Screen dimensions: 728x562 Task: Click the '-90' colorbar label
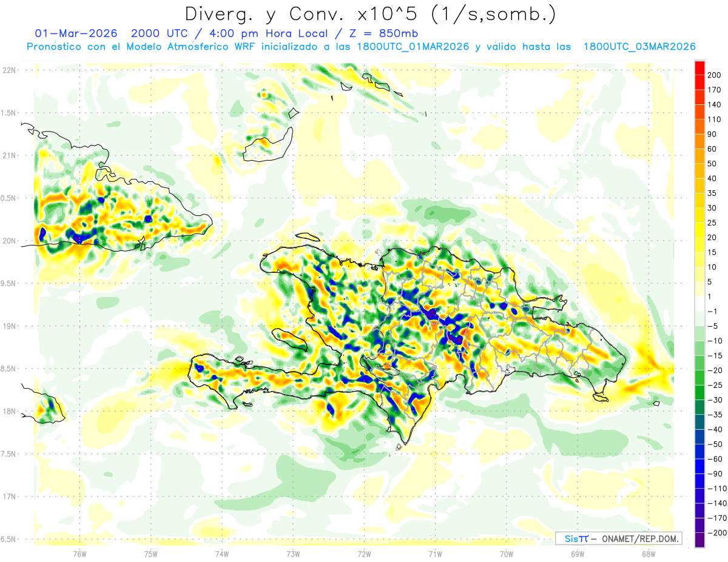715,474
